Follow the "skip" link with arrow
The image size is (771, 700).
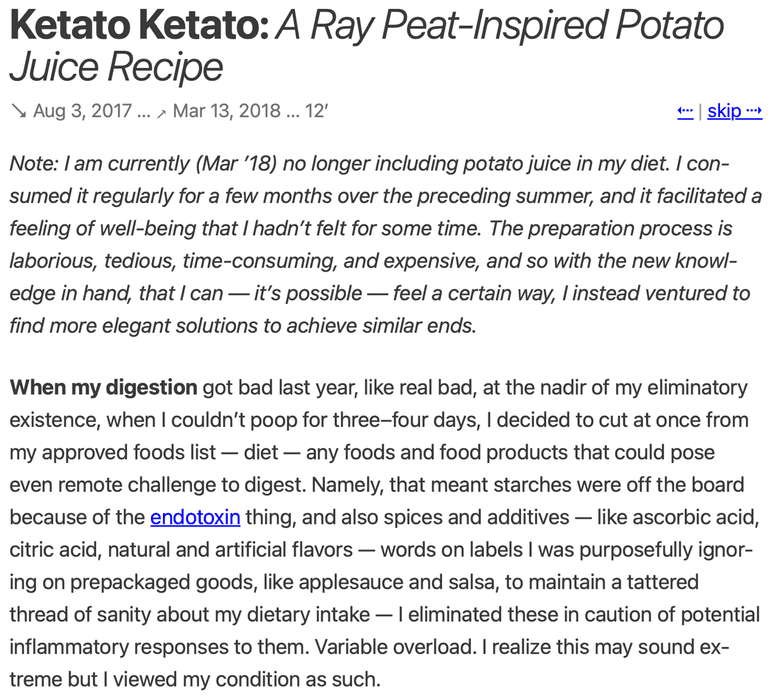point(734,111)
